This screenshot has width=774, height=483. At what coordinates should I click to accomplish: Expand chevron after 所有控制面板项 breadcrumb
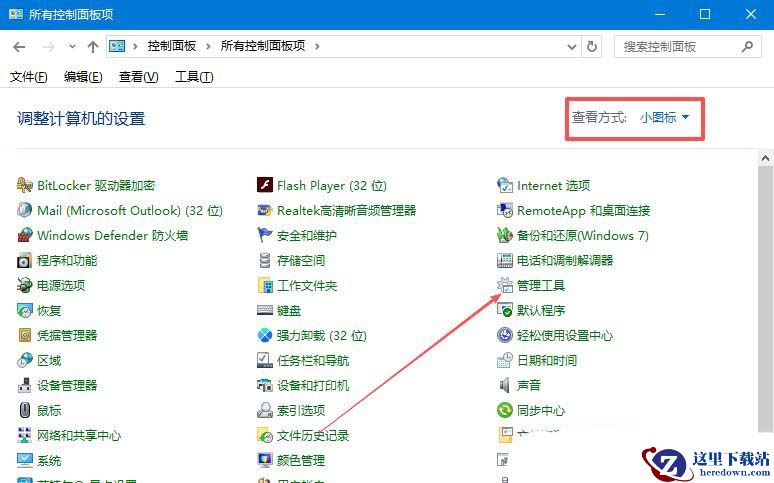(317, 46)
